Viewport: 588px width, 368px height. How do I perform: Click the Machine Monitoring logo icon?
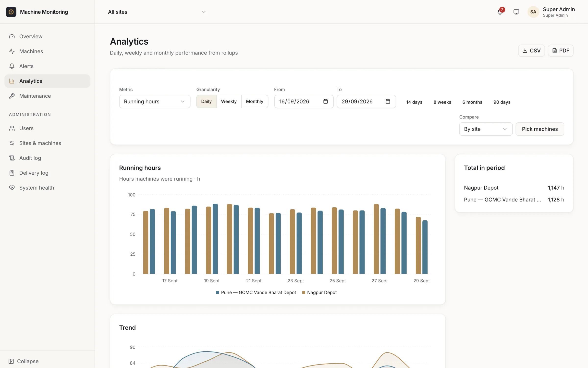tap(11, 12)
